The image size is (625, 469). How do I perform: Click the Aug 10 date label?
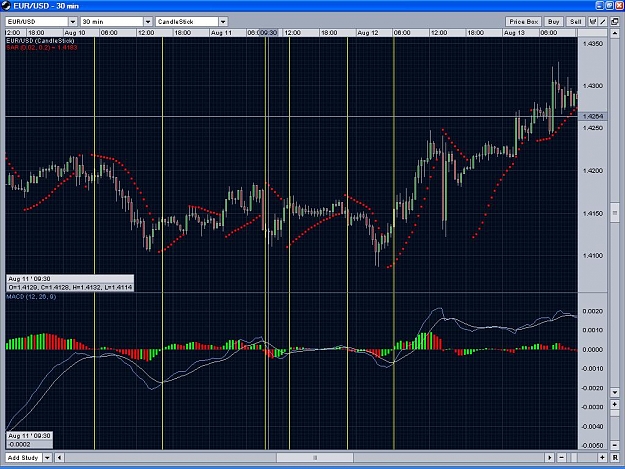coord(75,33)
